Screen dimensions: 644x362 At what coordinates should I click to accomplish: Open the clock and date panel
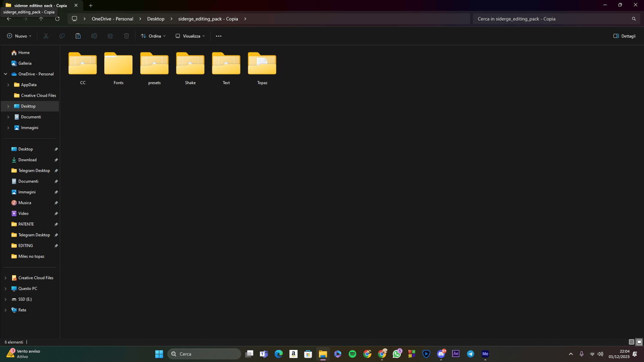tap(619, 354)
